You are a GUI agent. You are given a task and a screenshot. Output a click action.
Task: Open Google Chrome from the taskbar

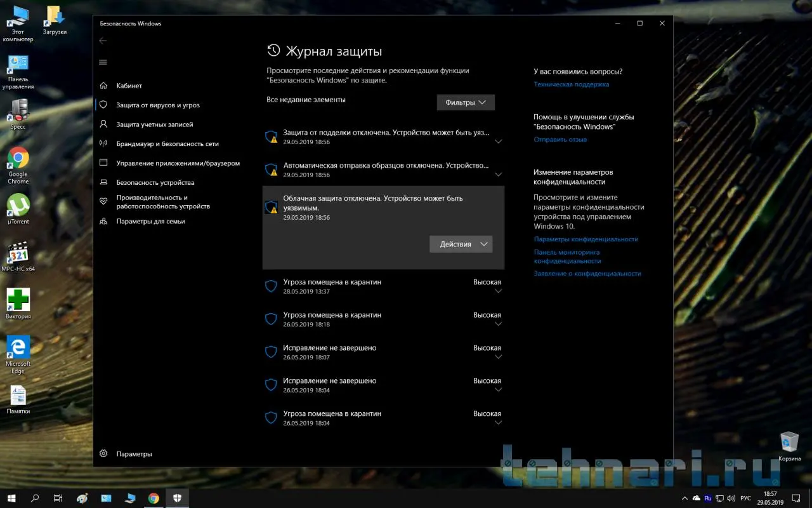154,498
